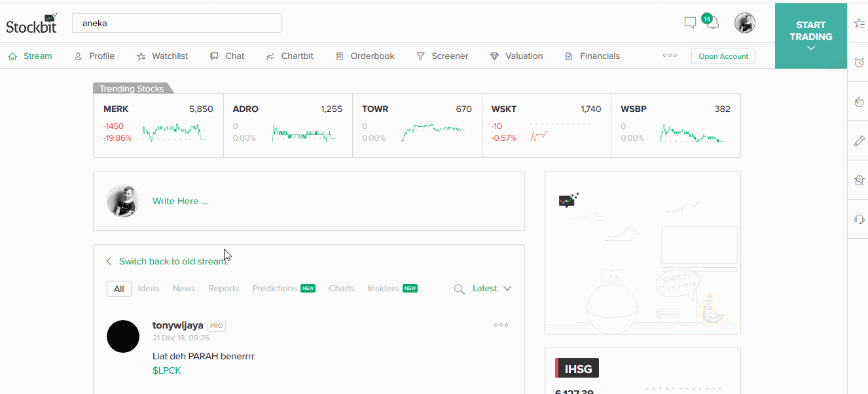Viewport: 868px width, 394px height.
Task: Open the ADRO trending stock card
Action: pyautogui.click(x=287, y=125)
